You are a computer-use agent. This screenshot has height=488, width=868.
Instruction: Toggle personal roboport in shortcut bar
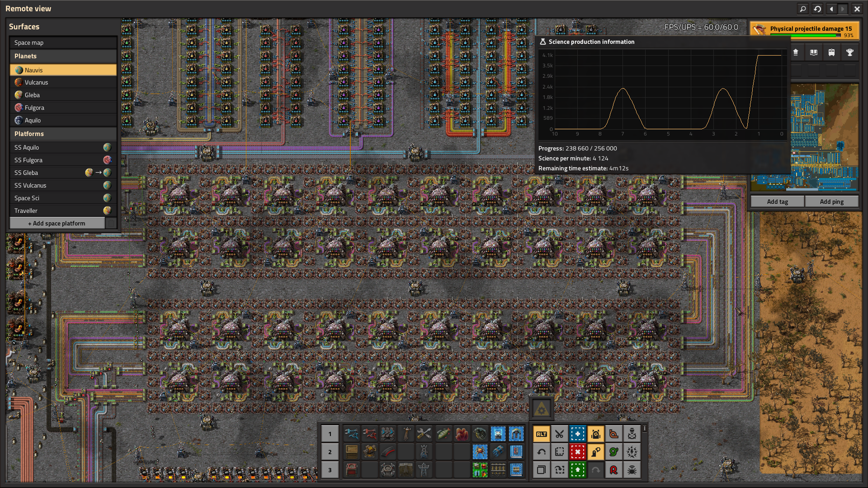pos(595,434)
